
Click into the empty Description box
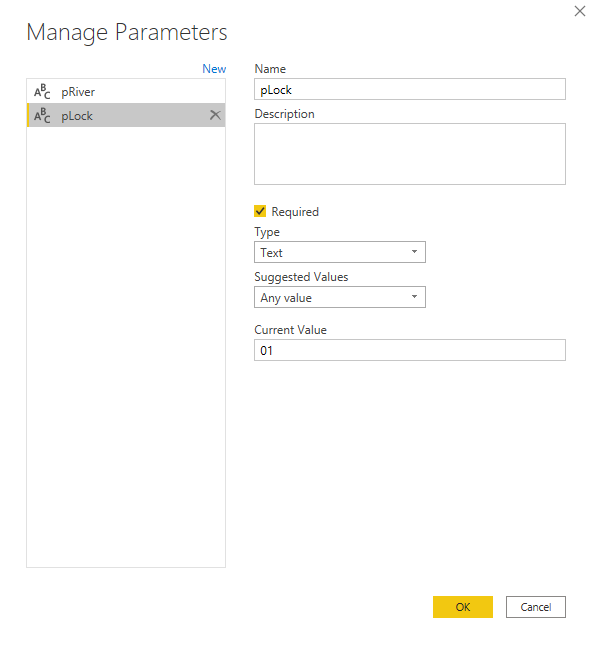tap(409, 154)
